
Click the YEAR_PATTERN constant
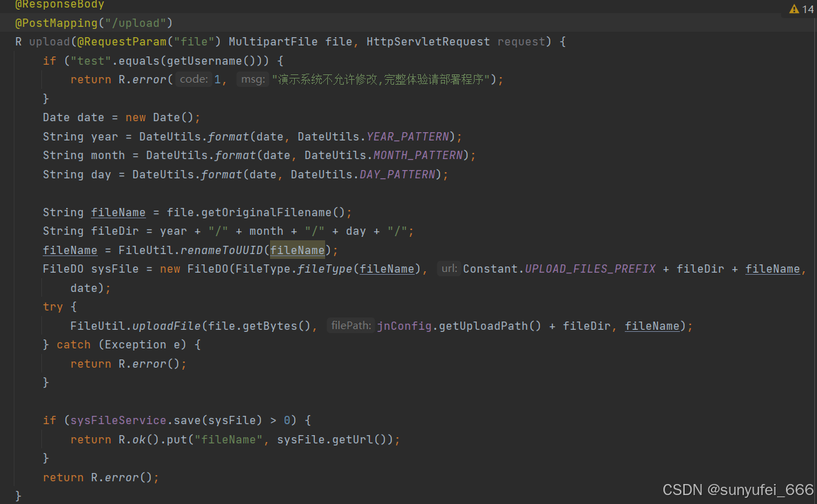coord(407,136)
